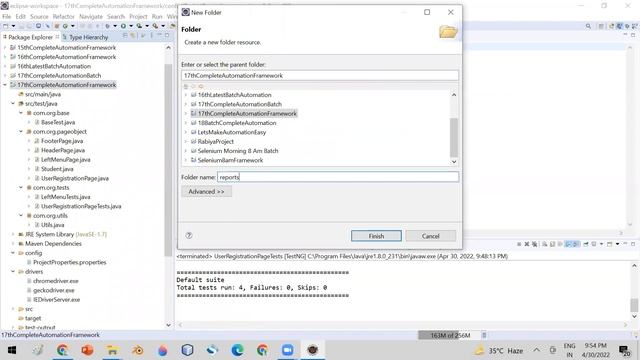Click Remove Launch X icon in Console
This screenshot has width=640, height=360.
point(527,244)
